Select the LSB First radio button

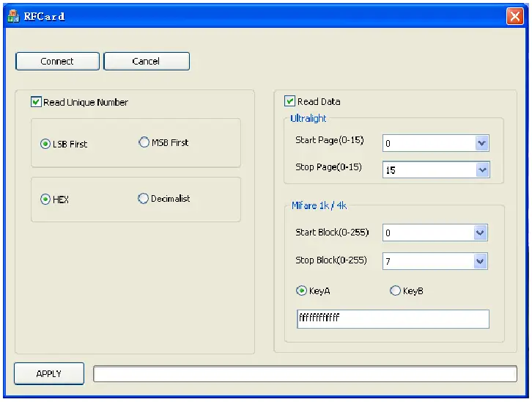(x=45, y=144)
